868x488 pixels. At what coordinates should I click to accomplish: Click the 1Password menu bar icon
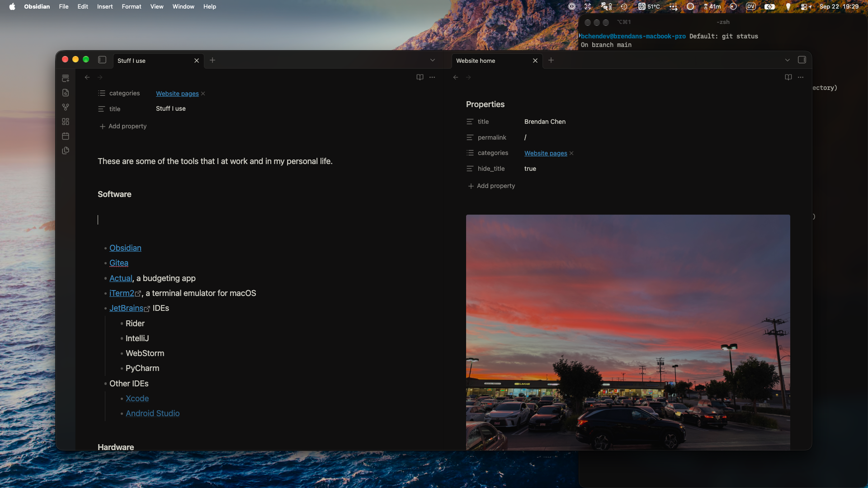tap(572, 6)
